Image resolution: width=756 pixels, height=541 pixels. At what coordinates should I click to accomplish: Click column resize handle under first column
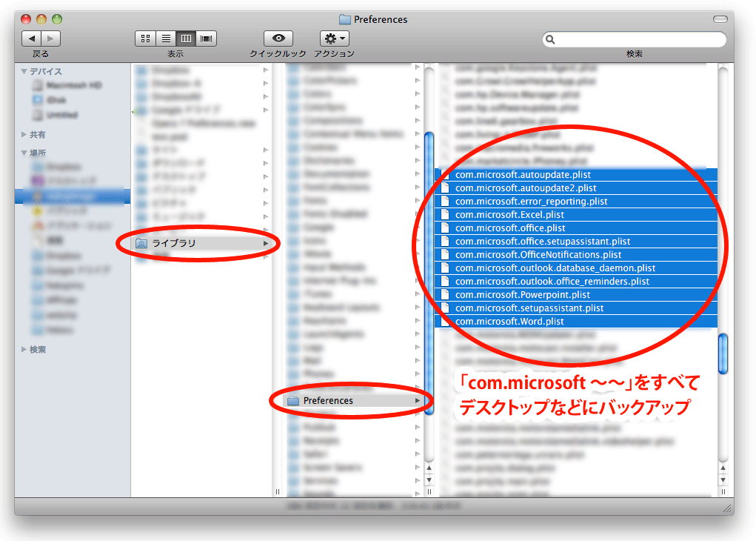[x=277, y=492]
